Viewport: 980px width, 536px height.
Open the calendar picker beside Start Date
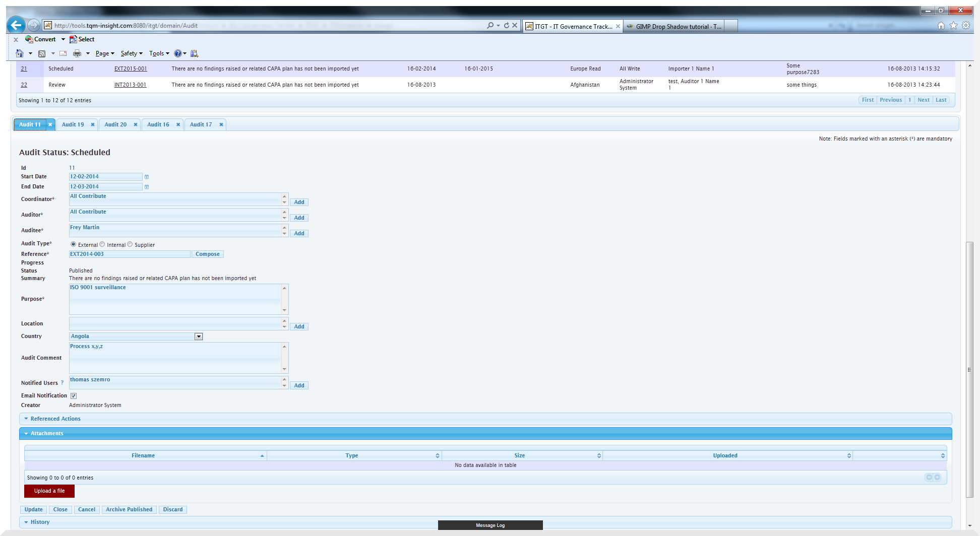[147, 177]
